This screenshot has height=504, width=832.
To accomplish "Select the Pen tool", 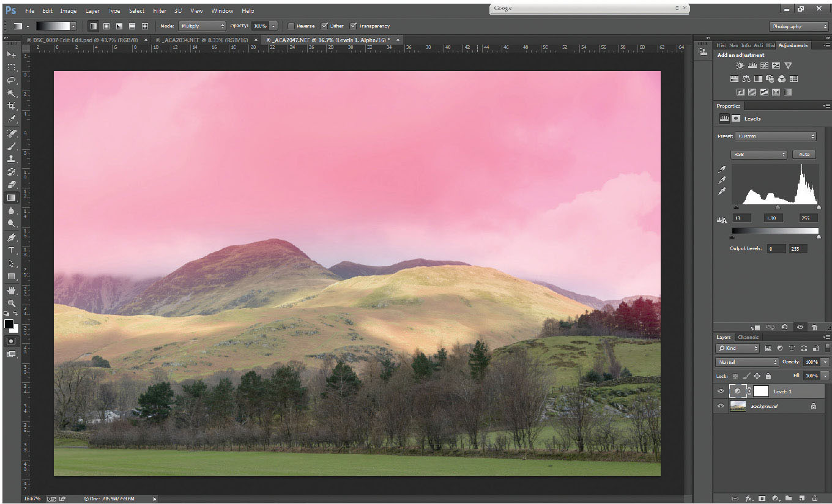I will (11, 237).
